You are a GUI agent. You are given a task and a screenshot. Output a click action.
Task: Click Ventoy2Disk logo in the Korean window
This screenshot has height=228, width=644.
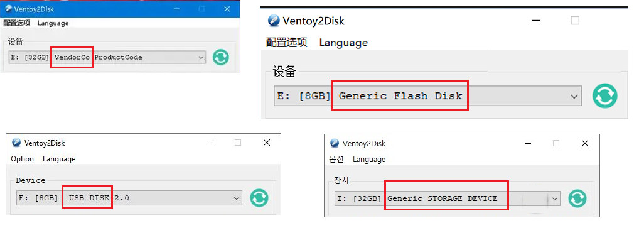tap(335, 143)
